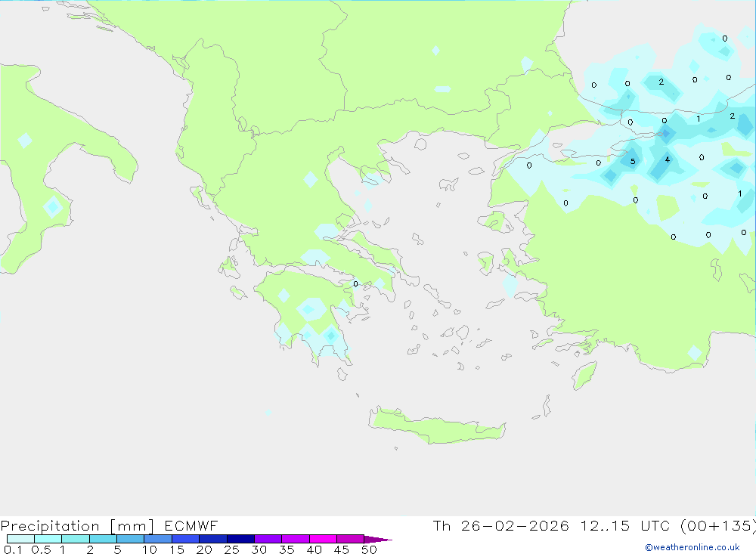Click the '10' legend scale label
Image resolution: width=756 pixels, height=554 pixels.
149,549
